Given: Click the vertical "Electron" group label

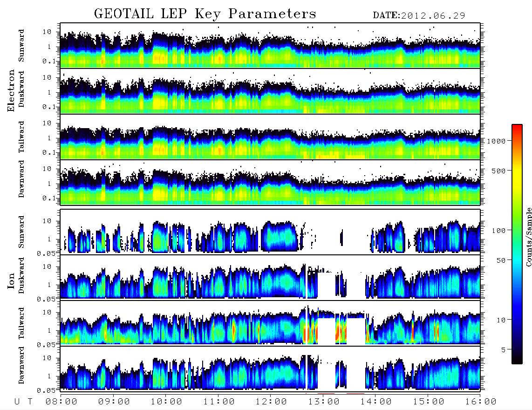Looking at the screenshot, I should pos(11,90).
